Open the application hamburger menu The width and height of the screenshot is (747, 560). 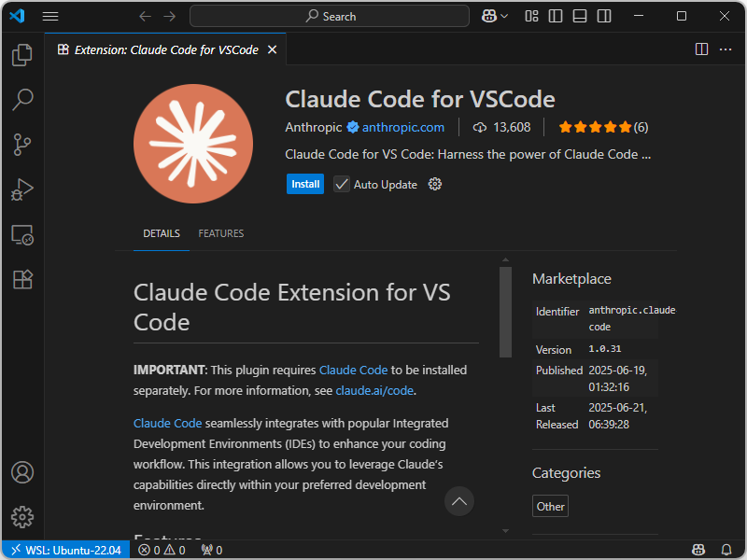(50, 16)
